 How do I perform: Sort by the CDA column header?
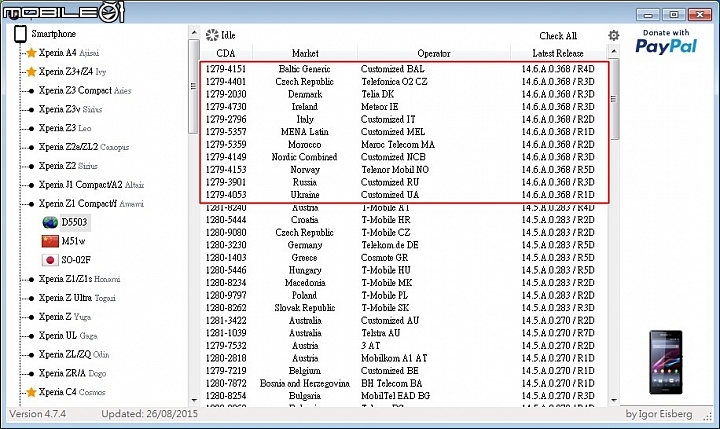(226, 53)
